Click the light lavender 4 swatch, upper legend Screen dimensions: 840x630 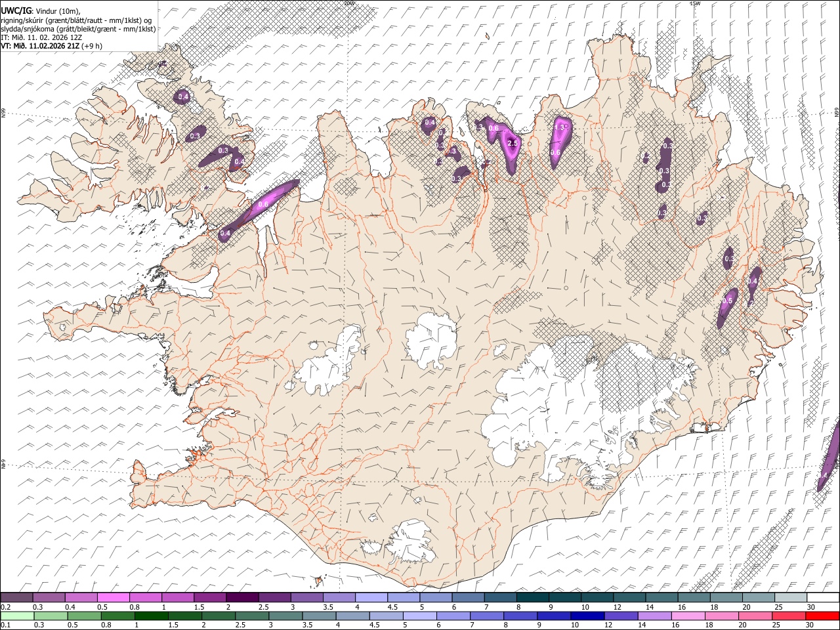(371, 598)
